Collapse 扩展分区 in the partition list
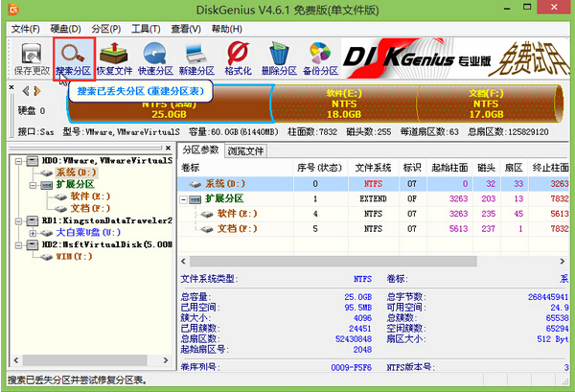Viewport: 575px width, 392px height. [x=185, y=198]
